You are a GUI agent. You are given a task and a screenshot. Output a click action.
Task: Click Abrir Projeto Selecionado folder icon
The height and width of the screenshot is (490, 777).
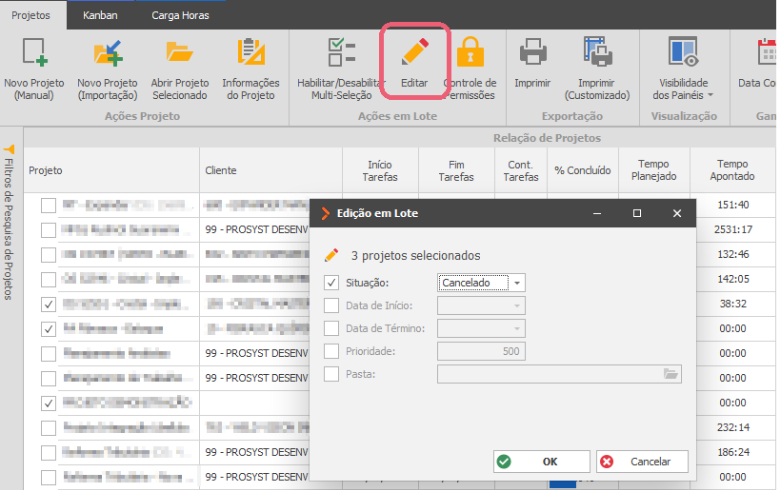179,52
